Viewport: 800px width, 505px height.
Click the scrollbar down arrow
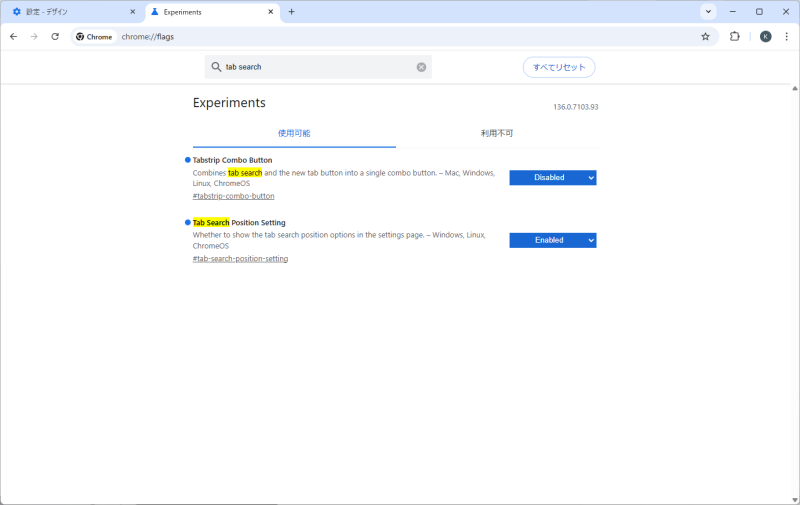pos(795,500)
